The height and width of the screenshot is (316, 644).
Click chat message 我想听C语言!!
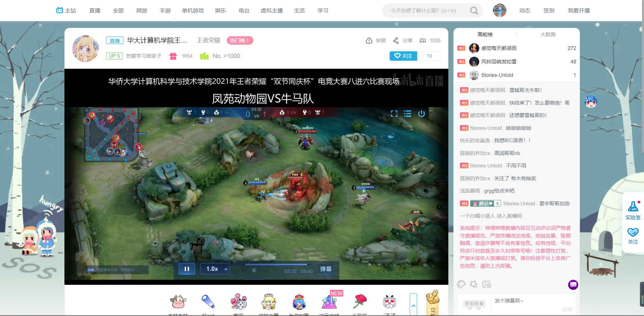coord(512,141)
